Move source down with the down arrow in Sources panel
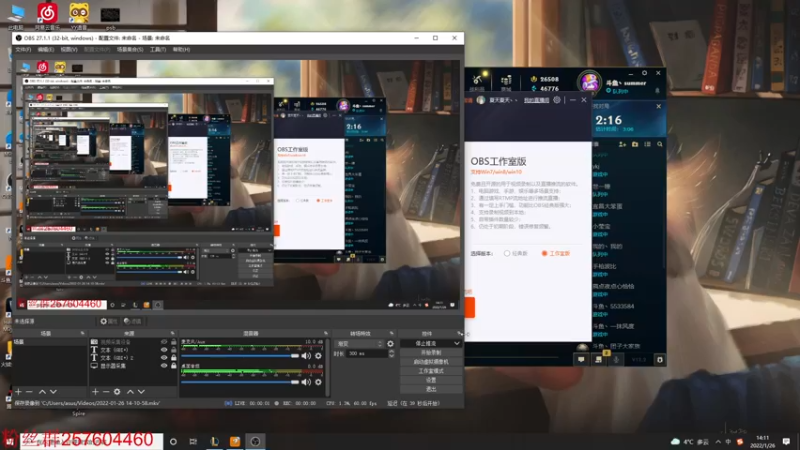Viewport: 800px width, 450px height. [141, 392]
